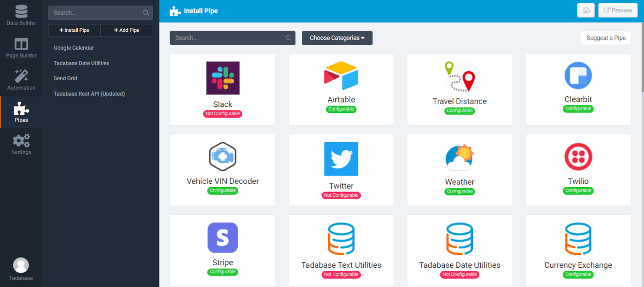Click the dashboard gauge button in header
The height and width of the screenshot is (287, 644).
coord(586,11)
